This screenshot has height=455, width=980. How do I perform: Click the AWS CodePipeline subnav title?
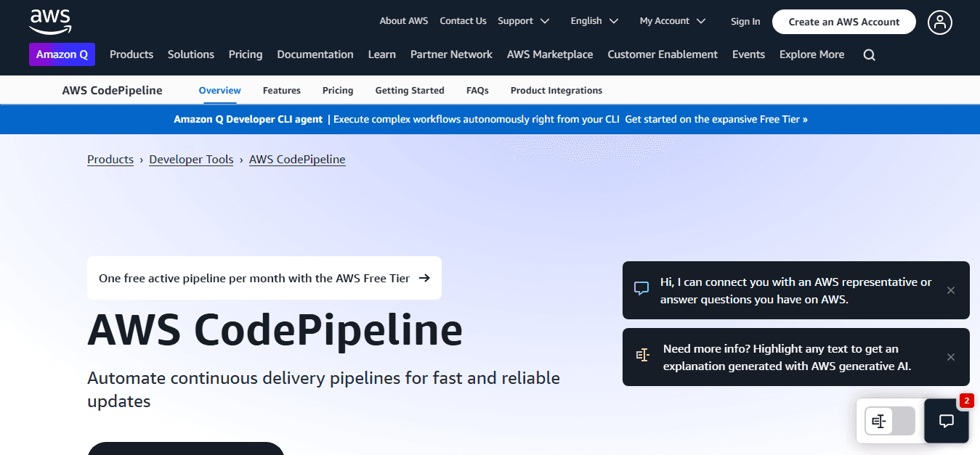click(x=113, y=91)
